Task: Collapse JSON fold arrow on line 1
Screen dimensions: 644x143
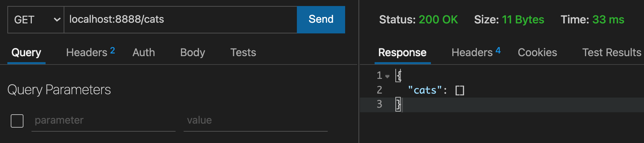Action: point(387,77)
